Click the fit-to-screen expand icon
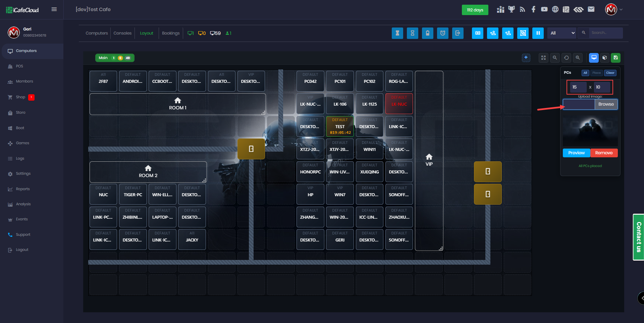The image size is (644, 323). (543, 58)
